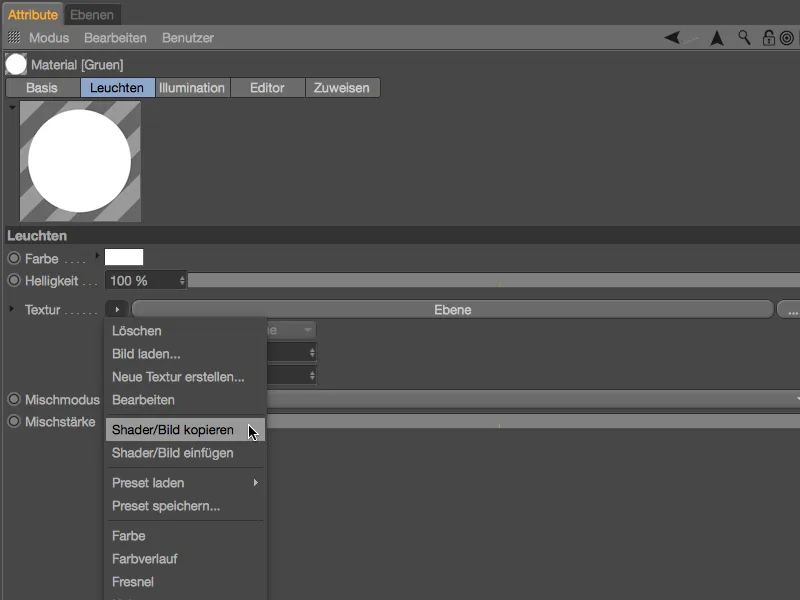Select the Editor tab
The image size is (800, 600).
coord(267,88)
